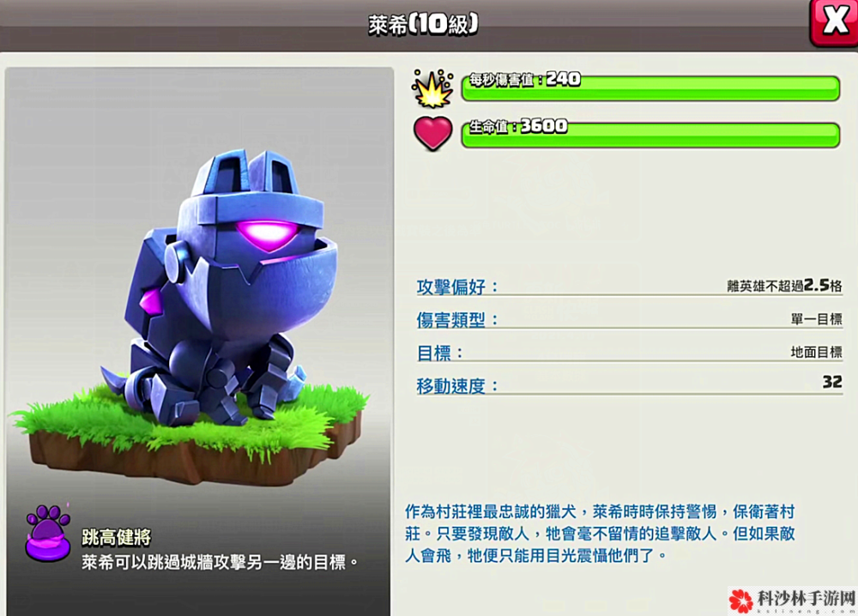The height and width of the screenshot is (616, 858).
Task: Tap the 跳高健將 ability title
Action: [x=116, y=537]
